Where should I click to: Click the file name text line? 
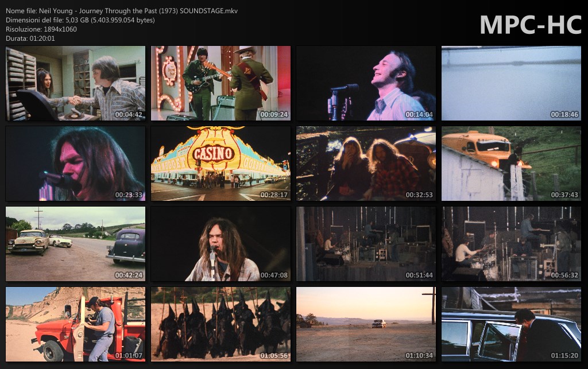pyautogui.click(x=121, y=11)
